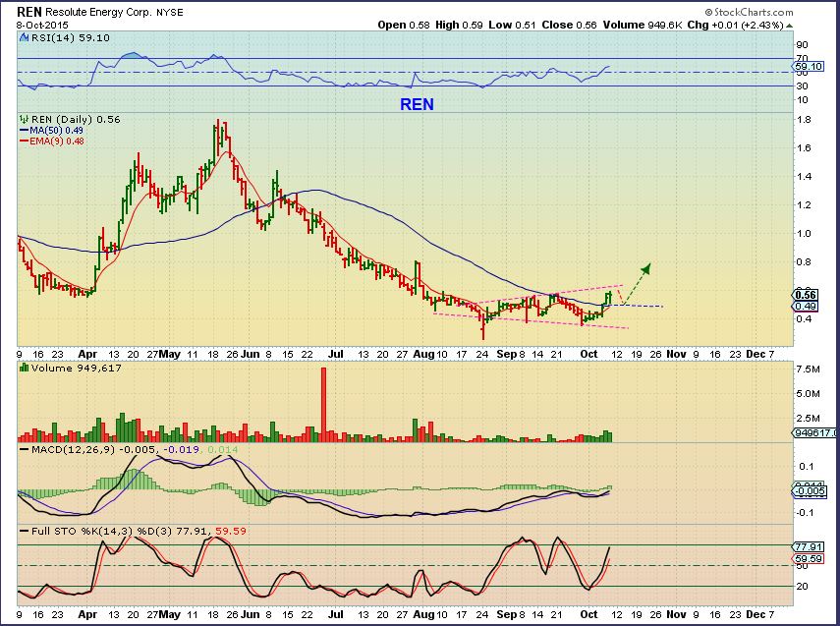Click the candlestick legend icon beside REN (Daily)
The width and height of the screenshot is (840, 626).
24,119
